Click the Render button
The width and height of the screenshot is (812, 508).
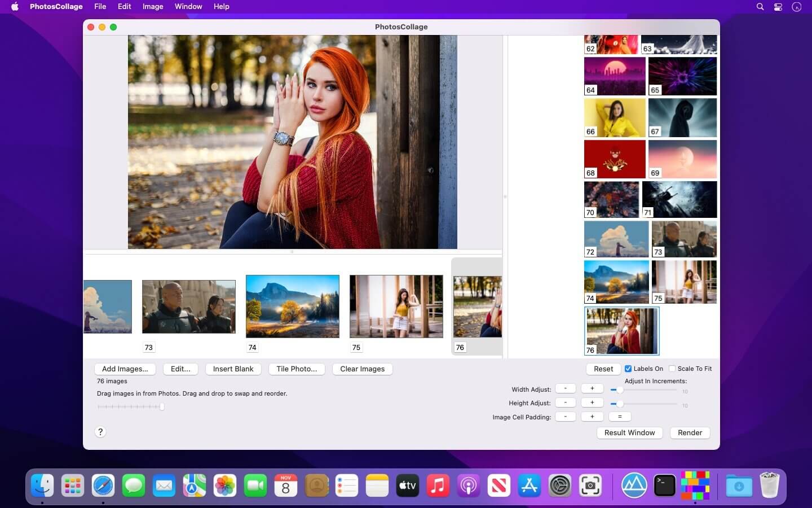(690, 432)
